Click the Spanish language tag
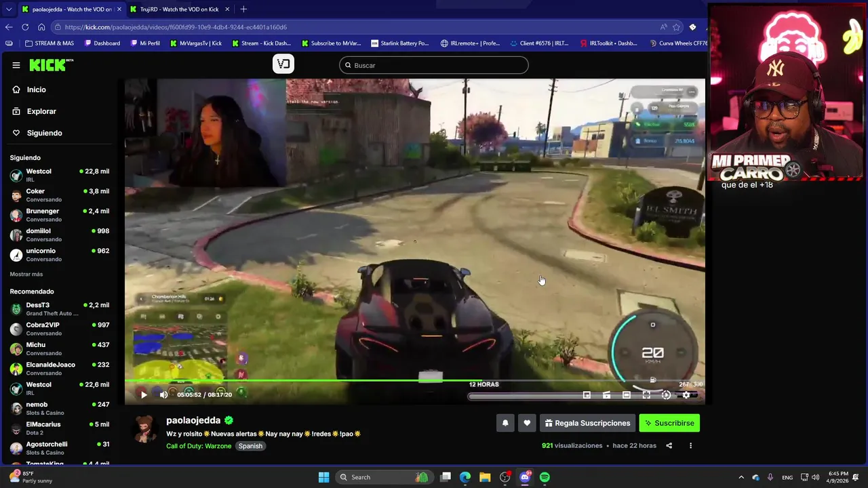 pyautogui.click(x=250, y=446)
